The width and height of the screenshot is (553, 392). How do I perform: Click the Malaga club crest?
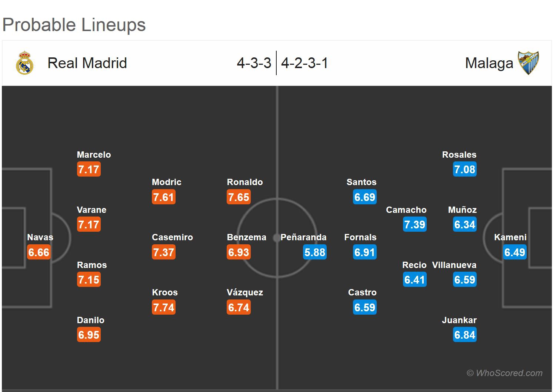(528, 63)
